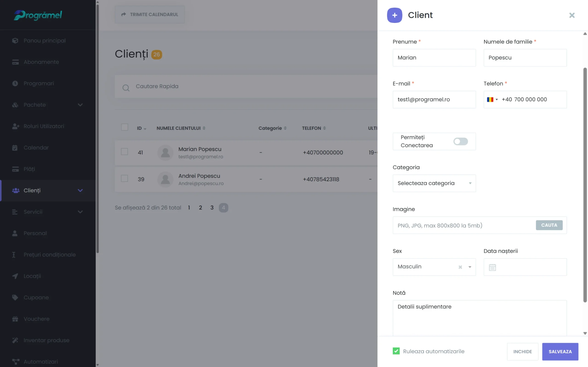Click the share arrow on Trimite Calendarul
588x367 pixels.
pos(124,14)
